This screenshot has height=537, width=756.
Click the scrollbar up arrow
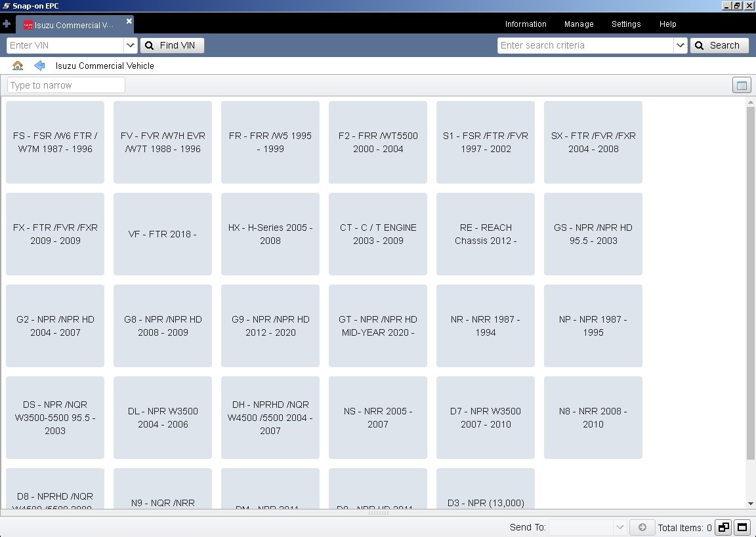coord(750,102)
